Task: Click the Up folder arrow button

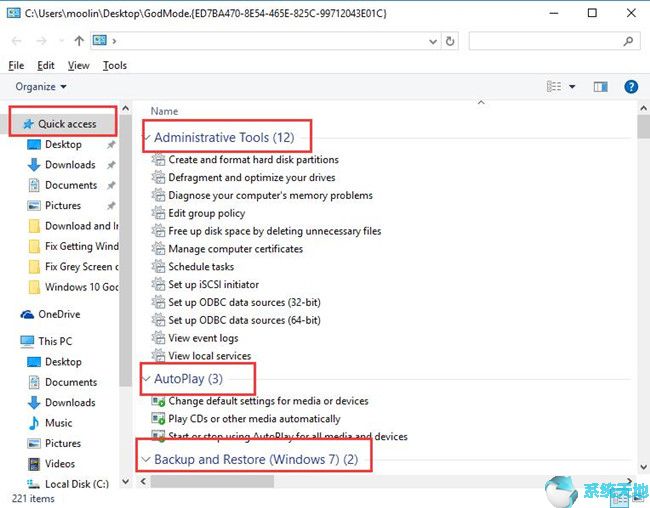Action: point(79,41)
